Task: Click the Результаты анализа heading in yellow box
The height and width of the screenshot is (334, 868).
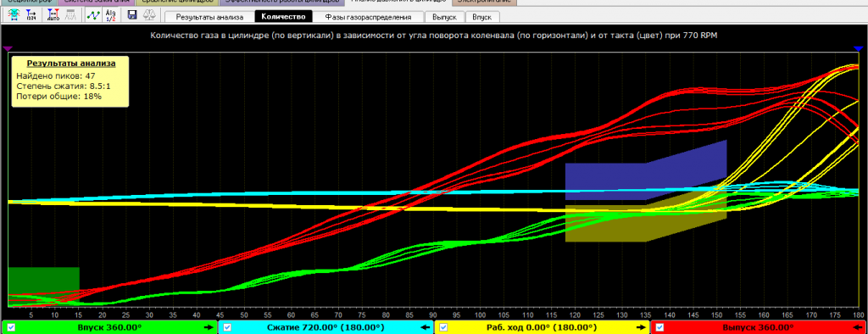Action: coord(71,64)
